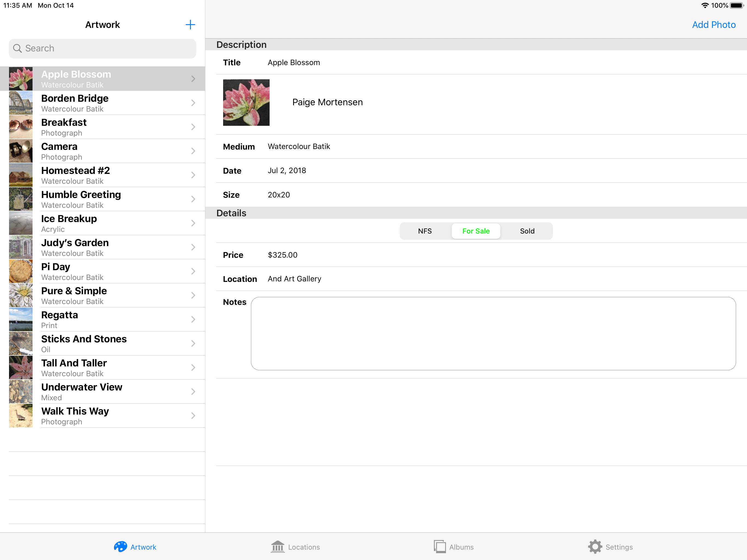Open Sticks And Stones list entry

point(101,343)
